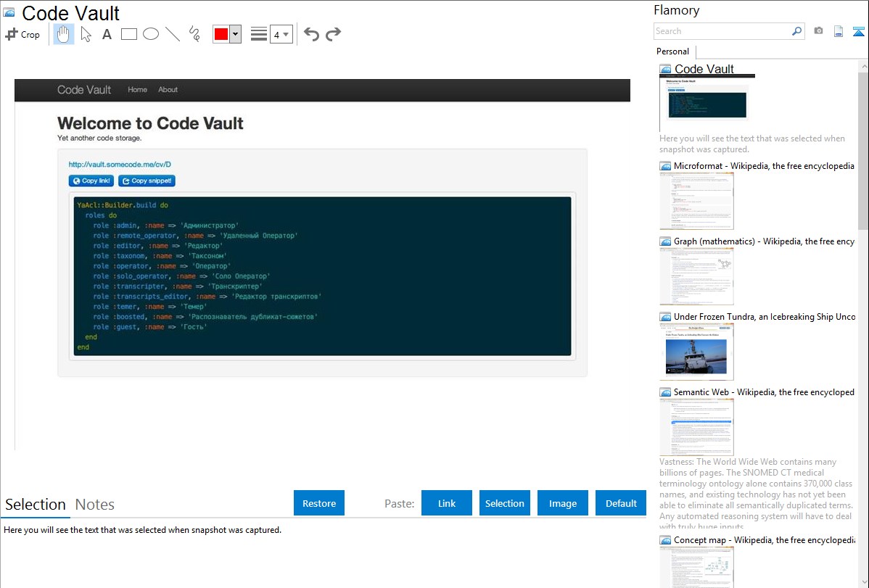Undo the last annotation
The width and height of the screenshot is (869, 588).
tap(311, 34)
